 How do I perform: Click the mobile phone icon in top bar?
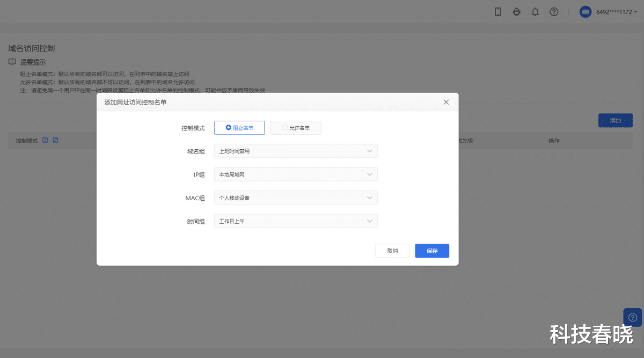(498, 12)
